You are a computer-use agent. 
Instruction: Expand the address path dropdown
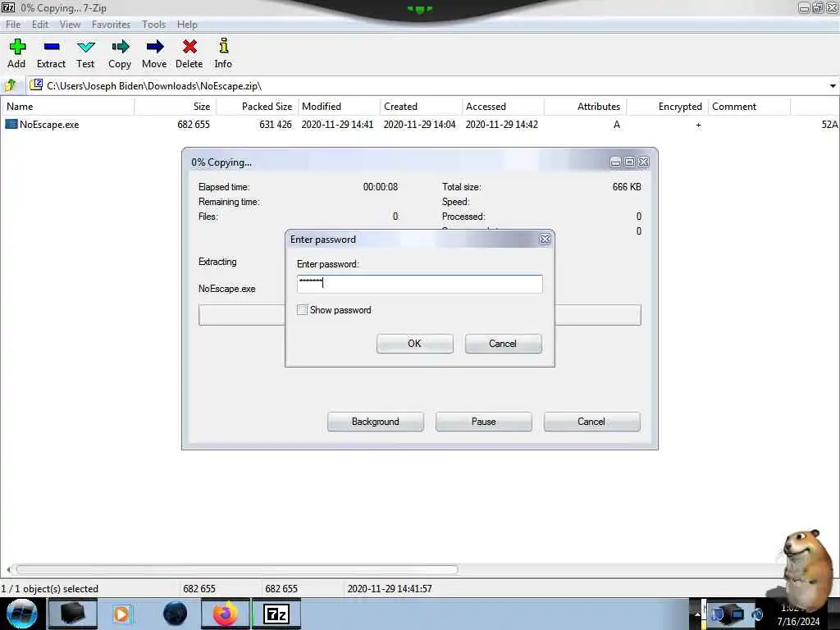[x=833, y=85]
